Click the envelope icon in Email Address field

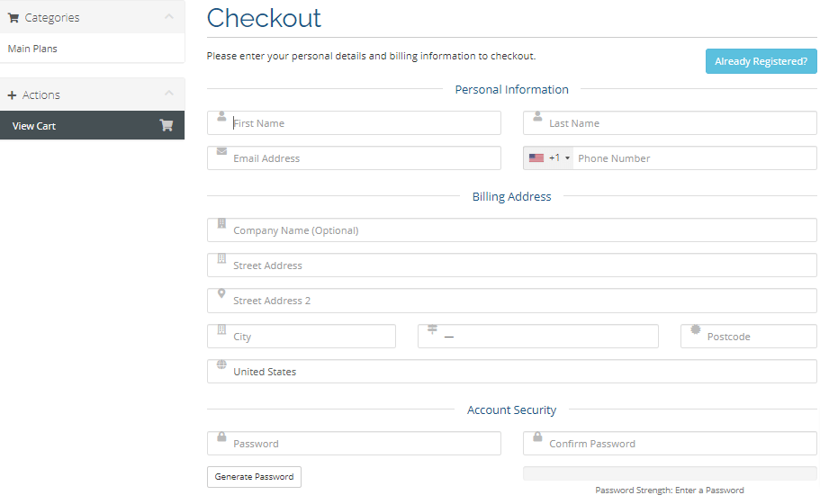221,151
